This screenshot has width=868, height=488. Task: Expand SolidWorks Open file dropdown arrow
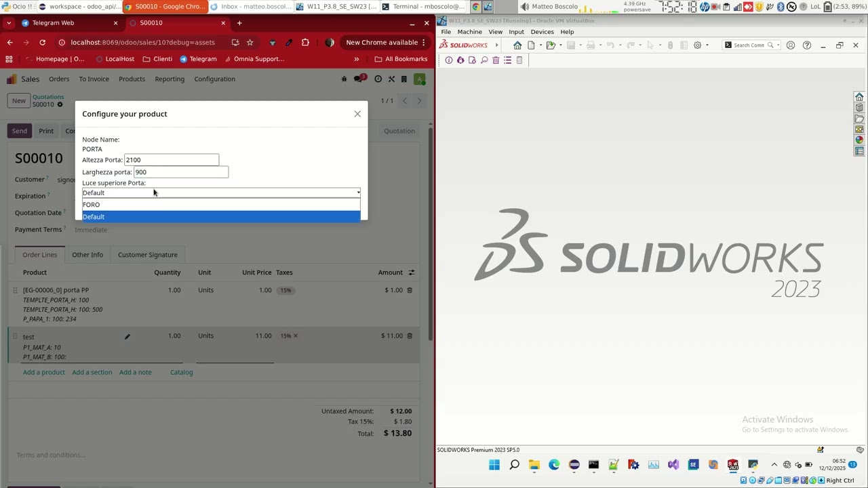click(x=560, y=45)
